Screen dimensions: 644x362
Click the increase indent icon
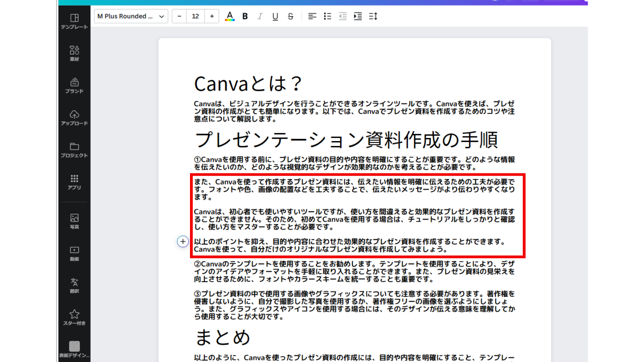pyautogui.click(x=358, y=16)
